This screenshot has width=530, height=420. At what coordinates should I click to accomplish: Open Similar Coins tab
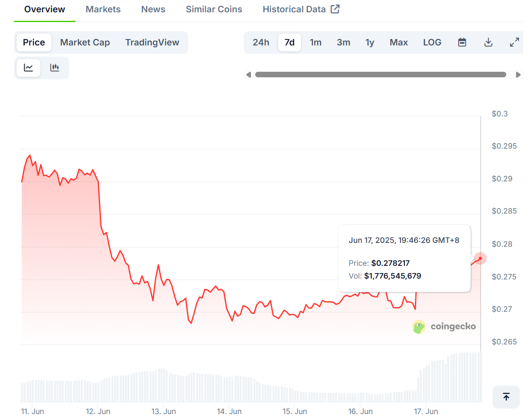click(x=214, y=9)
